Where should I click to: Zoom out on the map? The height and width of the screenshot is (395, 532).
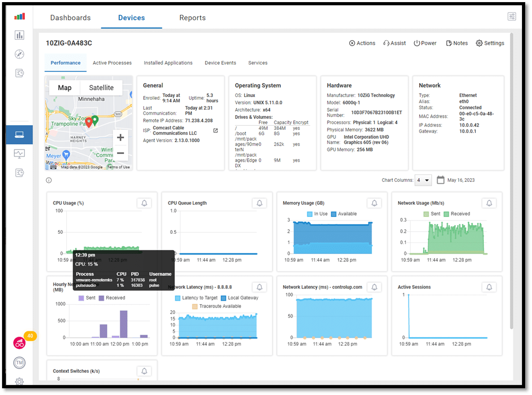(120, 153)
